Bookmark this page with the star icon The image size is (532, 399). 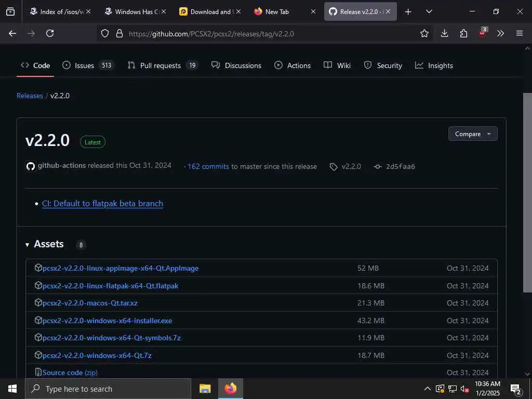424,33
